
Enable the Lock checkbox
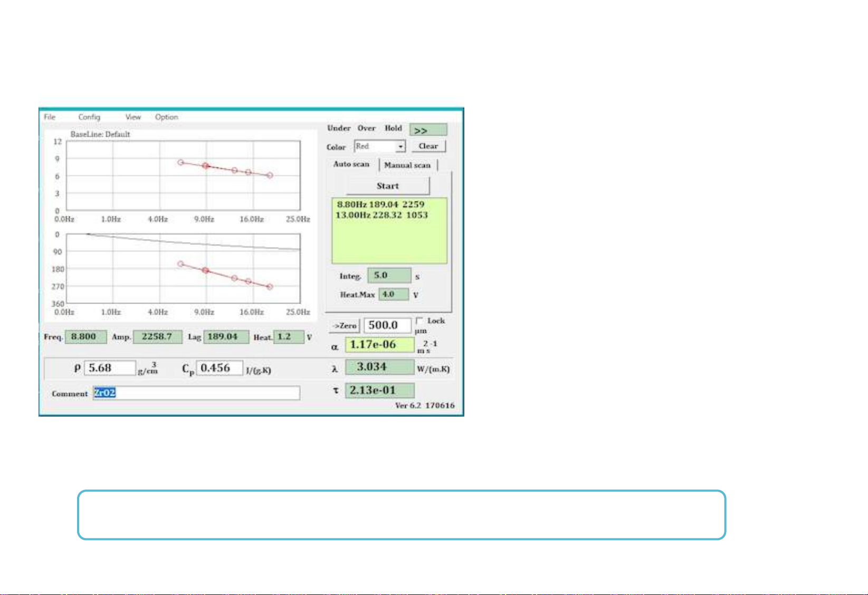(x=419, y=321)
